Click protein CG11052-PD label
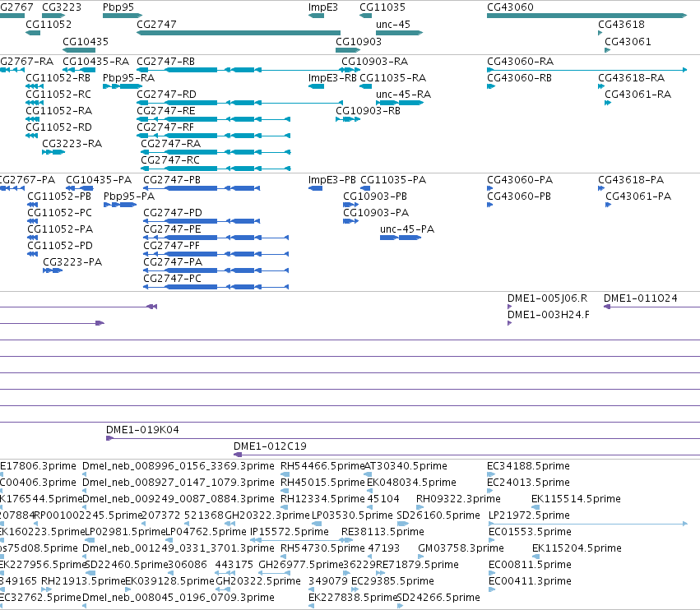 point(60,246)
